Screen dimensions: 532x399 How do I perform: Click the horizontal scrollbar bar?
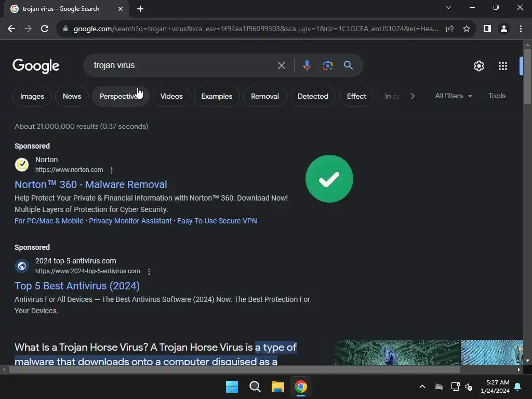pos(234,370)
